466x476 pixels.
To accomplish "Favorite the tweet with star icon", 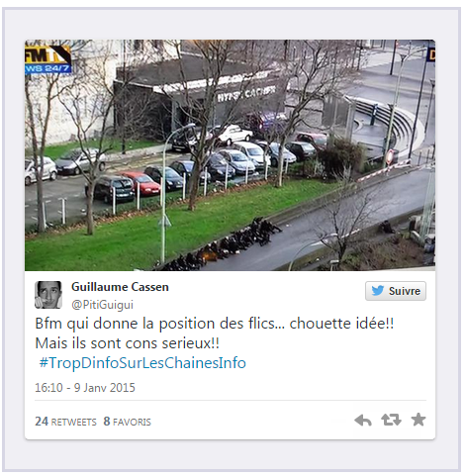I will pyautogui.click(x=419, y=420).
